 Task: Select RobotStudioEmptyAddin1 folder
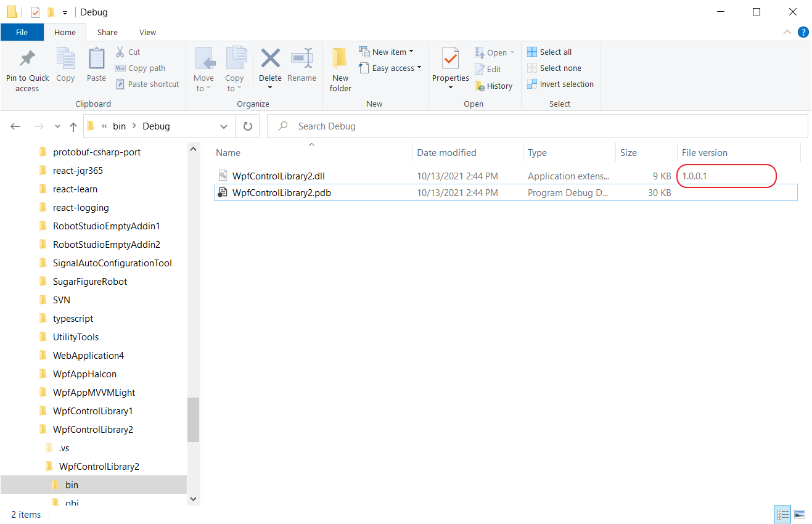pos(106,226)
